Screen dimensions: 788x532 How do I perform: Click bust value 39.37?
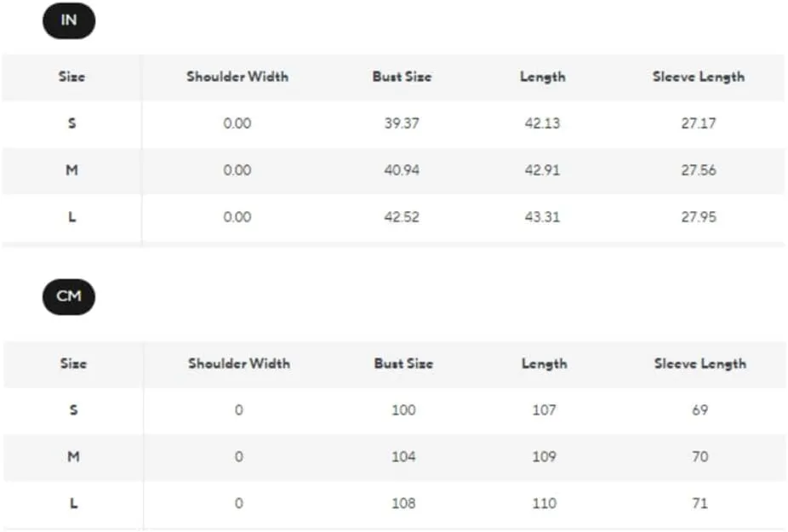pos(402,123)
